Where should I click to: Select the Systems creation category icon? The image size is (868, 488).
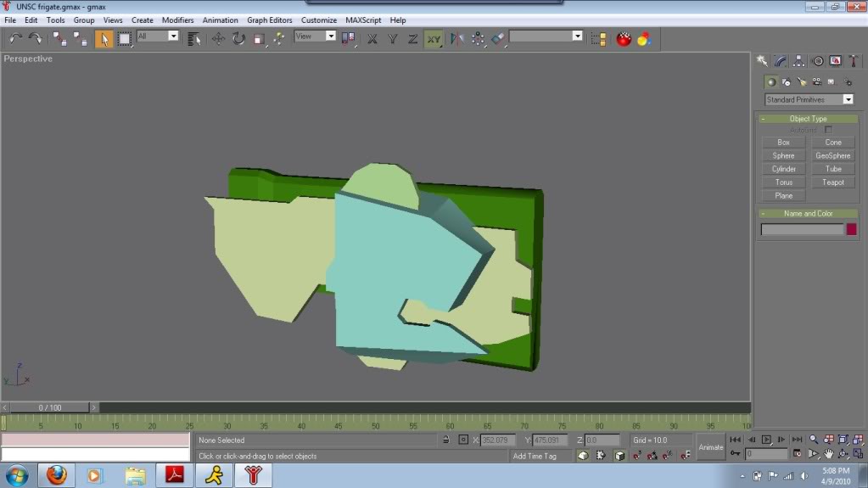(x=848, y=82)
